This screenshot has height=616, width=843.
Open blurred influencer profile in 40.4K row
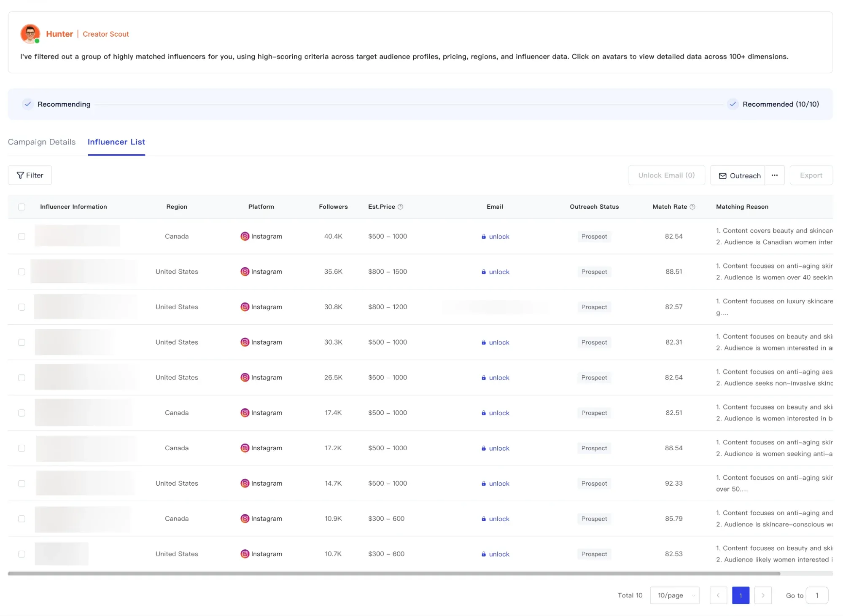pos(77,236)
